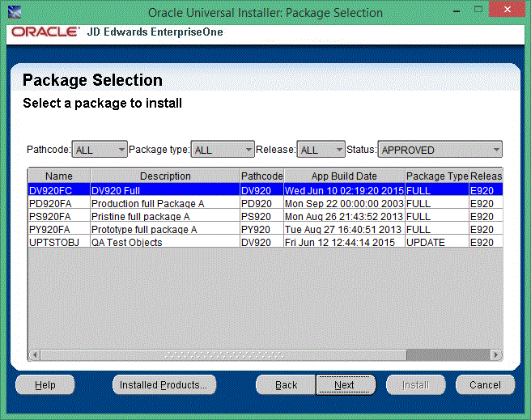Click the PS920 pathcode cell

(x=261, y=216)
